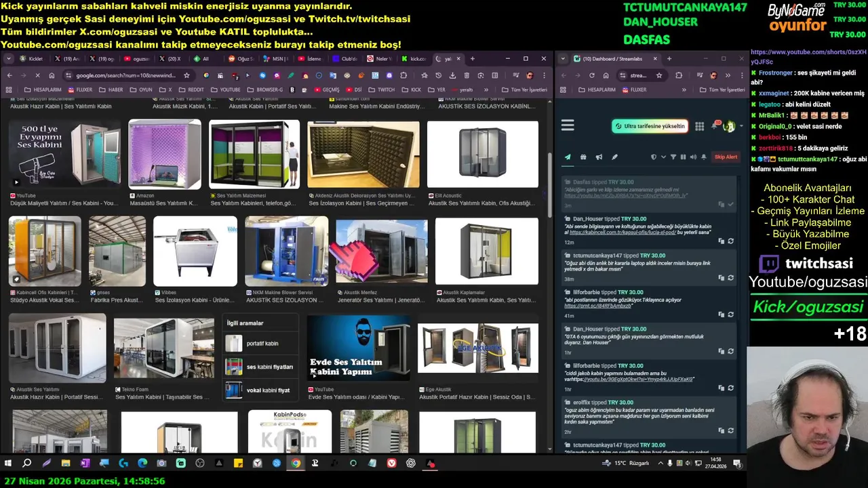
Task: Toggle the shield moderation icon in Streamlabs
Action: pos(654,157)
